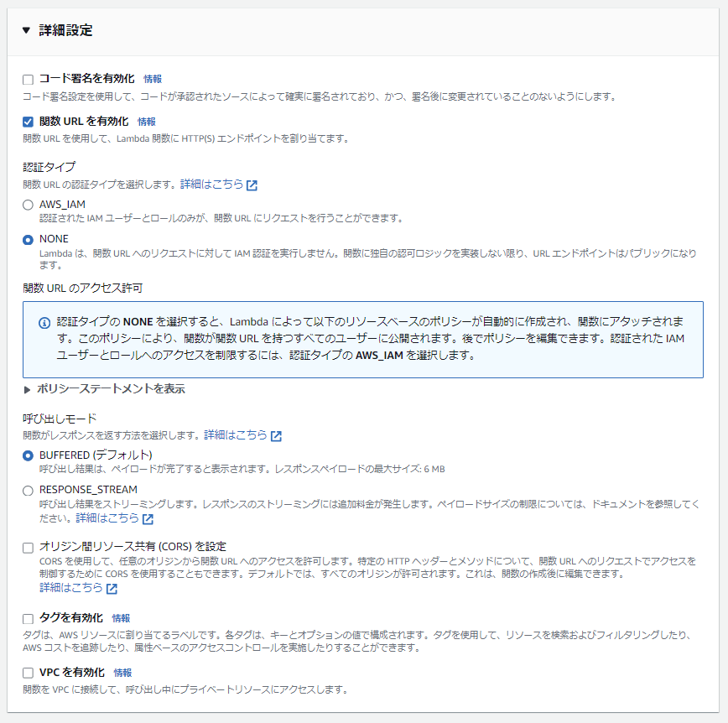Click external link icon beside 呼び出しモード 詳細はこちら
Viewport: 728px width, 723px height.
tap(276, 436)
